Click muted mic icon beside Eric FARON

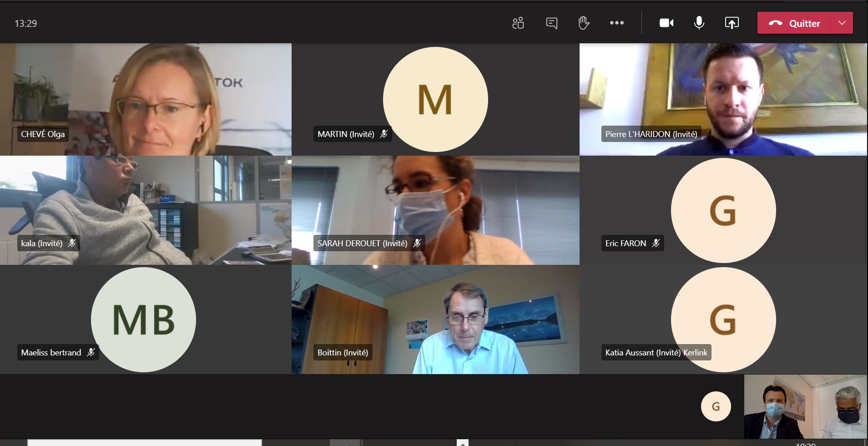point(656,243)
